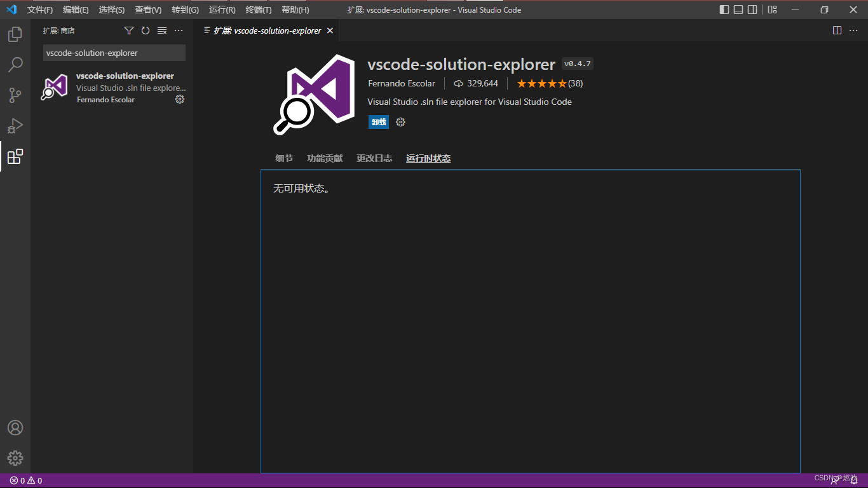Viewport: 868px width, 488px height.
Task: Split the editor to the right
Action: pyautogui.click(x=837, y=30)
